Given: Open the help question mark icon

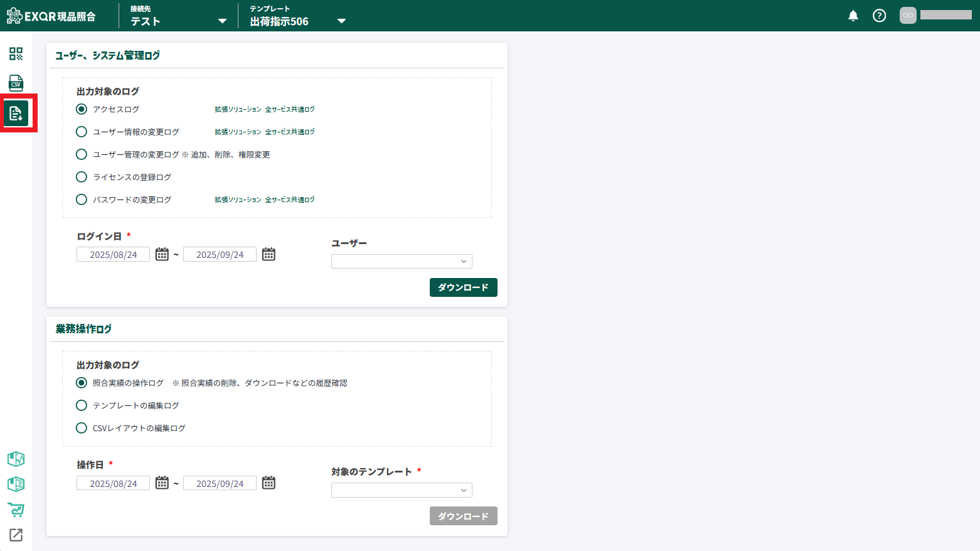Looking at the screenshot, I should (879, 16).
